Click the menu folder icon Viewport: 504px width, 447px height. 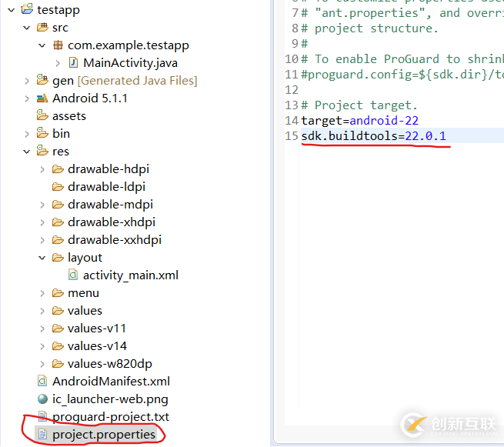click(x=58, y=293)
